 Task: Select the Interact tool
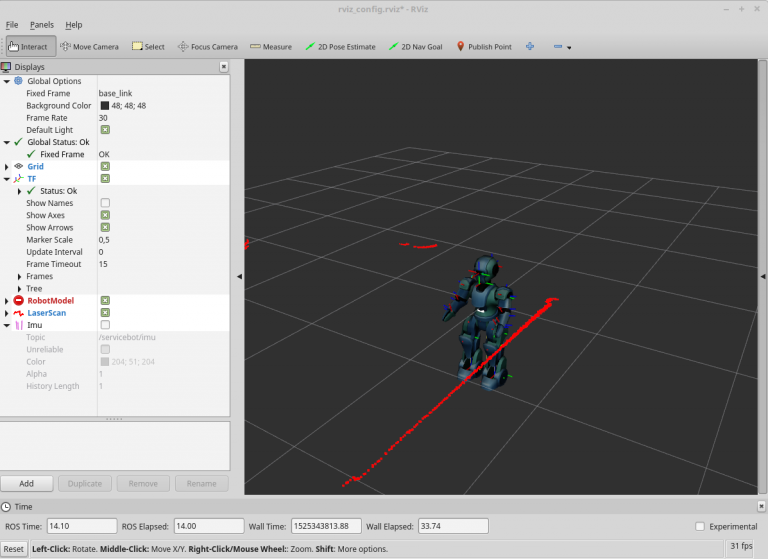click(28, 46)
